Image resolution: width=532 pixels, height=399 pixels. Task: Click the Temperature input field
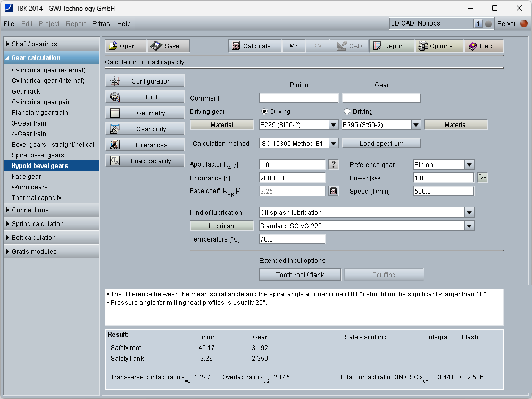292,239
